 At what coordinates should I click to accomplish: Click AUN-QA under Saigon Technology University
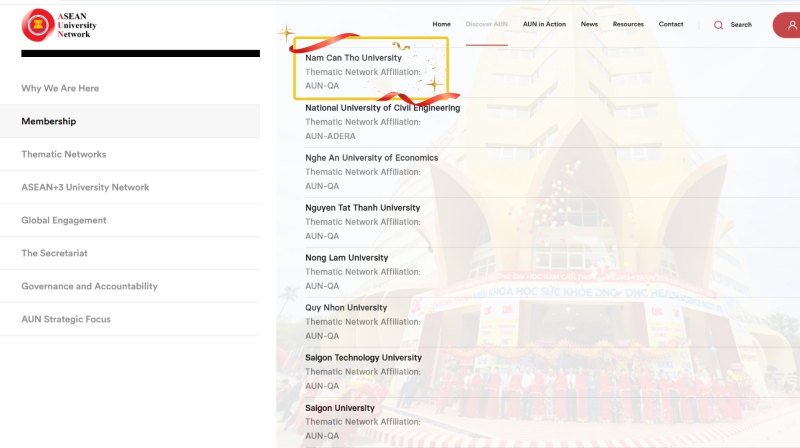pos(322,386)
